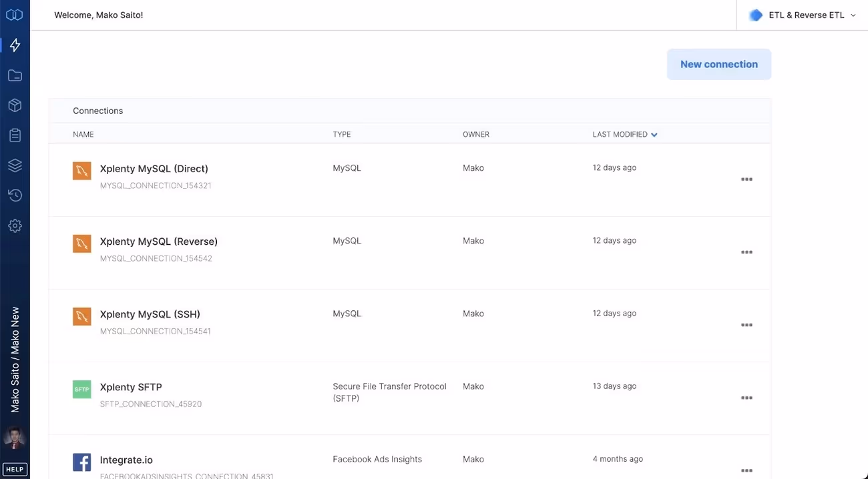Open the folder icon in sidebar
The width and height of the screenshot is (868, 479).
click(x=15, y=75)
